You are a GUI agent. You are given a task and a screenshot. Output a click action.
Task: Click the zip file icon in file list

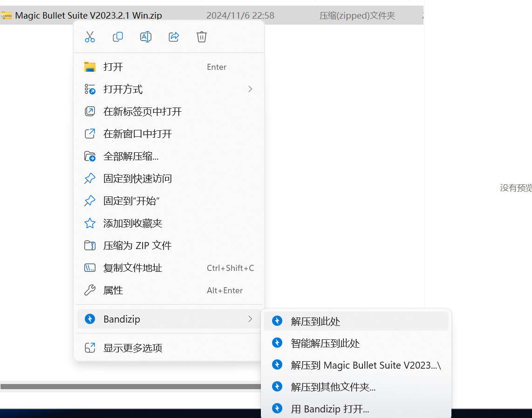7,16
